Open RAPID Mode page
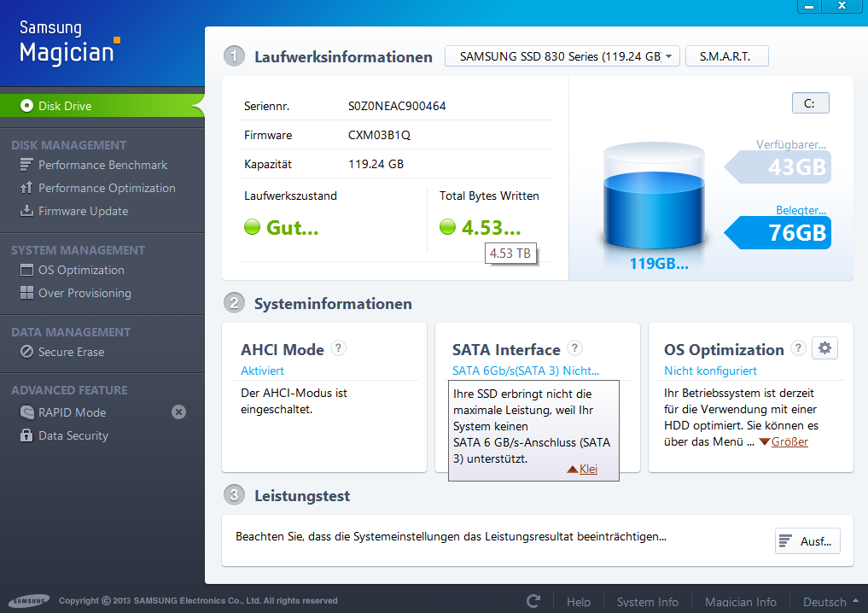 [x=72, y=412]
